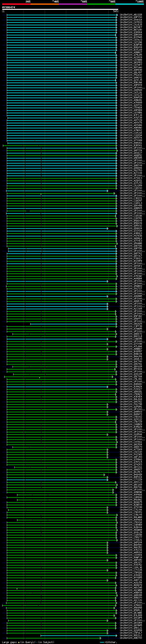Select hit label UniRef100_O48549
The height and width of the screenshot is (644, 146).
131,90
